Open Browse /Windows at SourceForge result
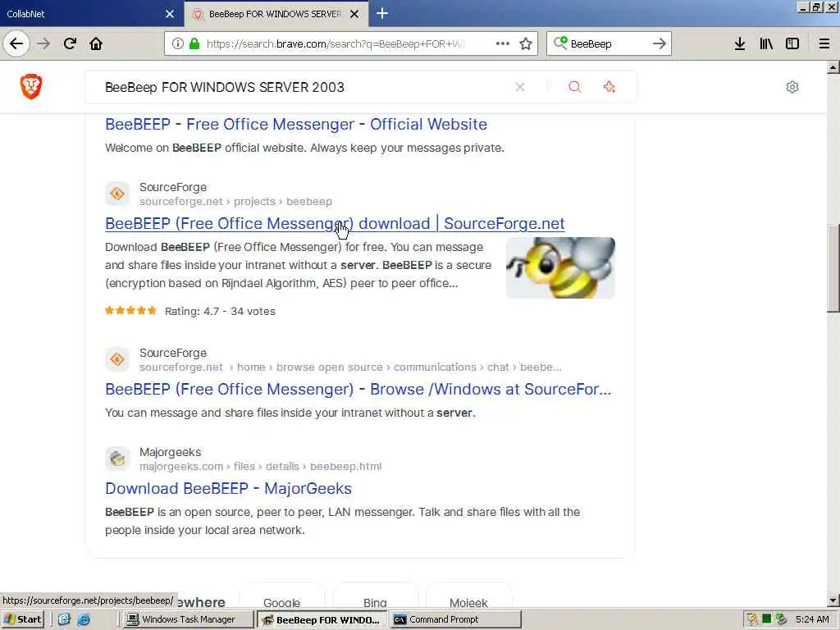 (x=358, y=389)
